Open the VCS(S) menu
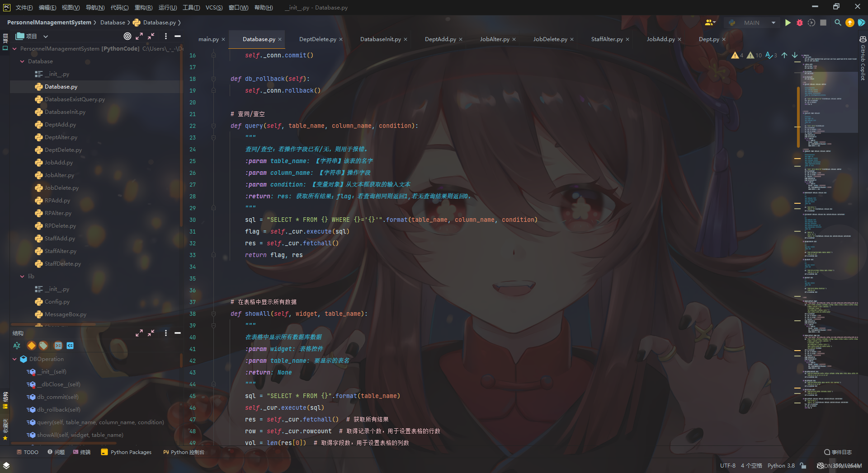Viewport: 868px width, 473px height. [214, 8]
